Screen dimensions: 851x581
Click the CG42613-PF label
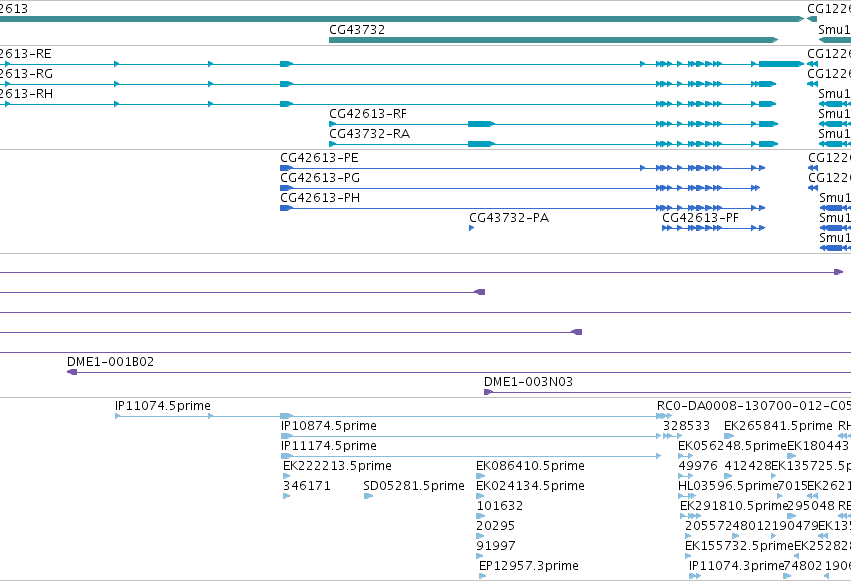click(700, 218)
